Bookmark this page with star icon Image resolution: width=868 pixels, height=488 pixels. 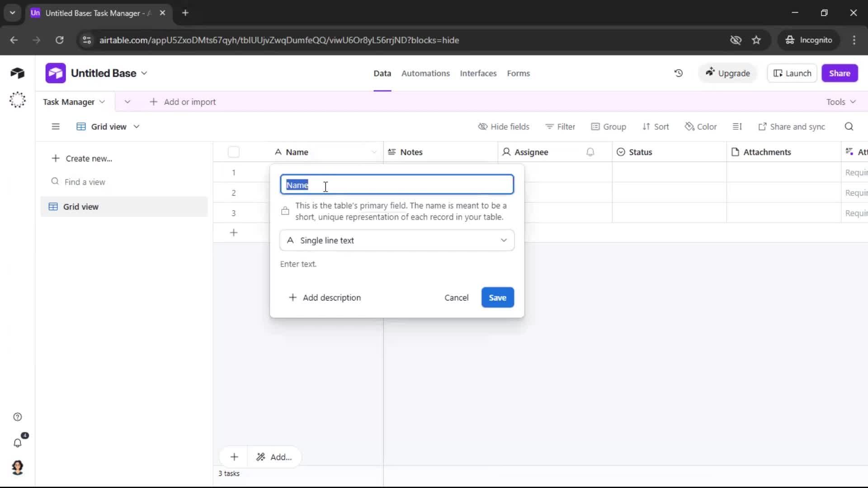[x=756, y=40]
